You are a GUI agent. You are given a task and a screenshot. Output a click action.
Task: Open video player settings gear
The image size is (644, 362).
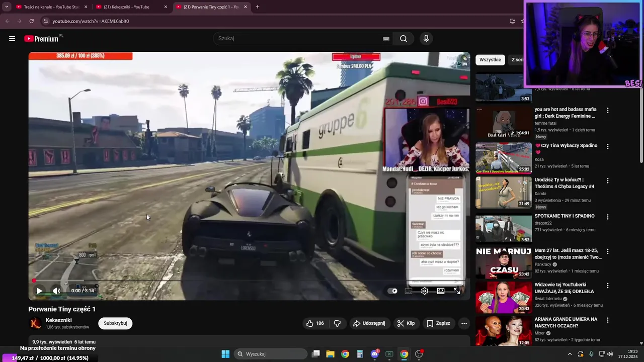425,291
